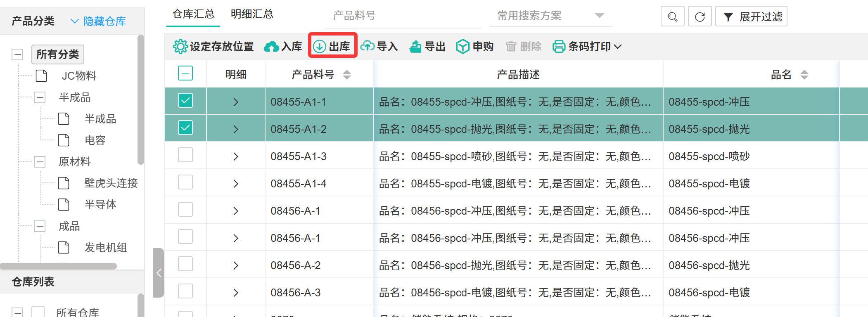Click the 产品料号 search input field

tap(403, 16)
